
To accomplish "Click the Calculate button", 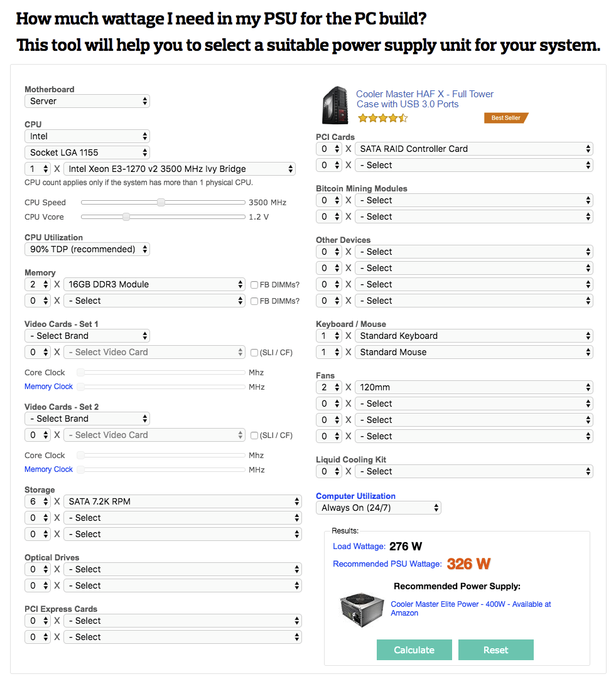I will click(x=414, y=650).
